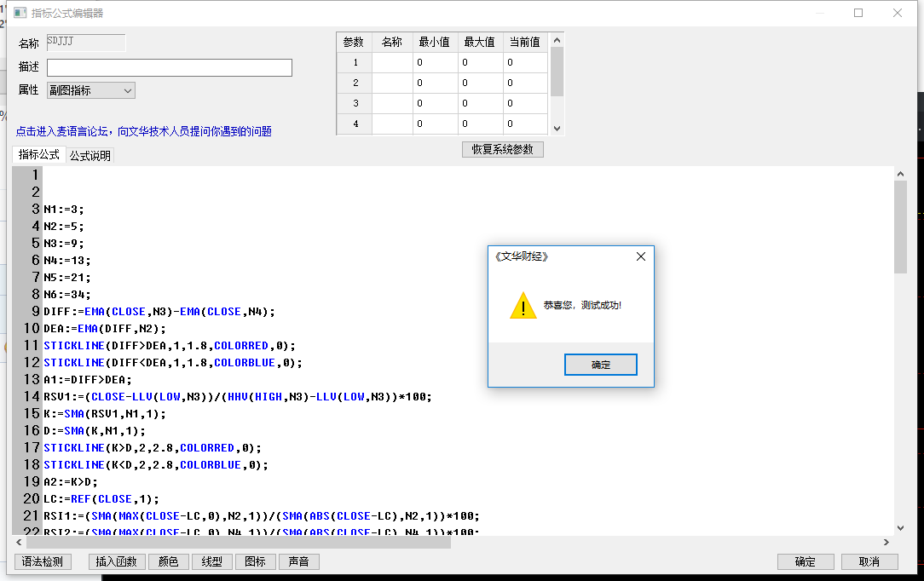Click the 取消 cancel button

[869, 561]
